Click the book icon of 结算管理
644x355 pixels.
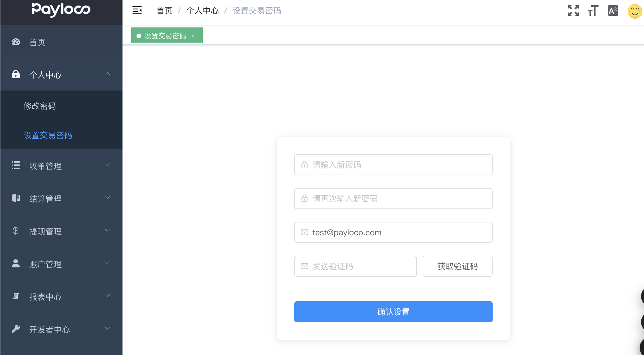16,198
